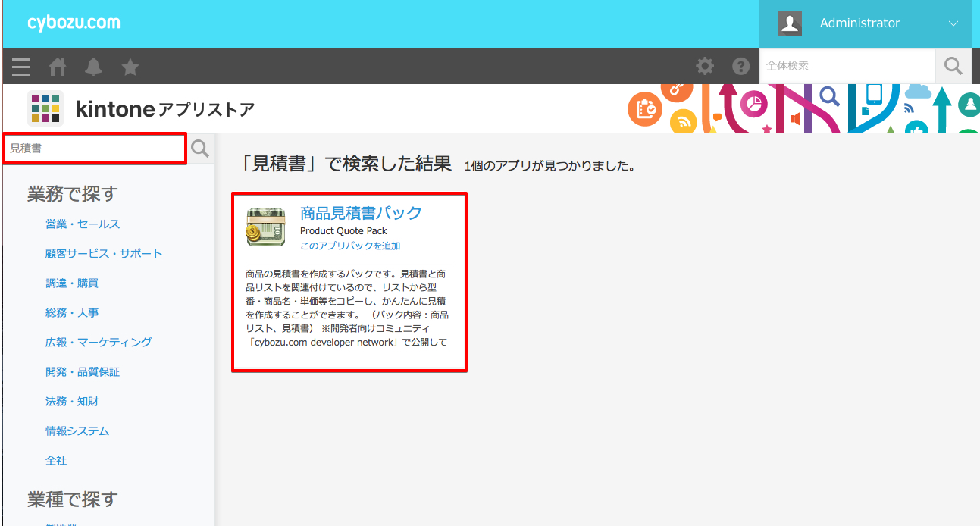Open the 商品見積書パック title link
This screenshot has height=526, width=980.
click(361, 213)
